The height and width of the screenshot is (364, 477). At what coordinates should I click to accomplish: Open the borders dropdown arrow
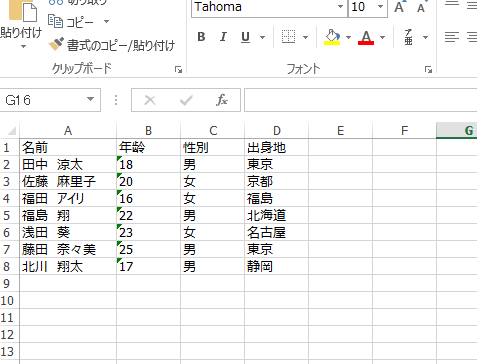pyautogui.click(x=305, y=37)
